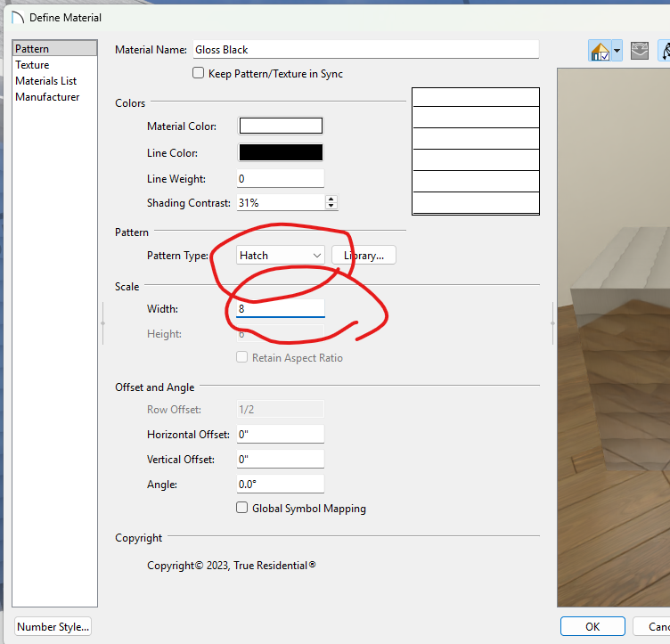The image size is (670, 644).
Task: Toggle the Retain Aspect Ratio checkbox
Action: [x=241, y=357]
